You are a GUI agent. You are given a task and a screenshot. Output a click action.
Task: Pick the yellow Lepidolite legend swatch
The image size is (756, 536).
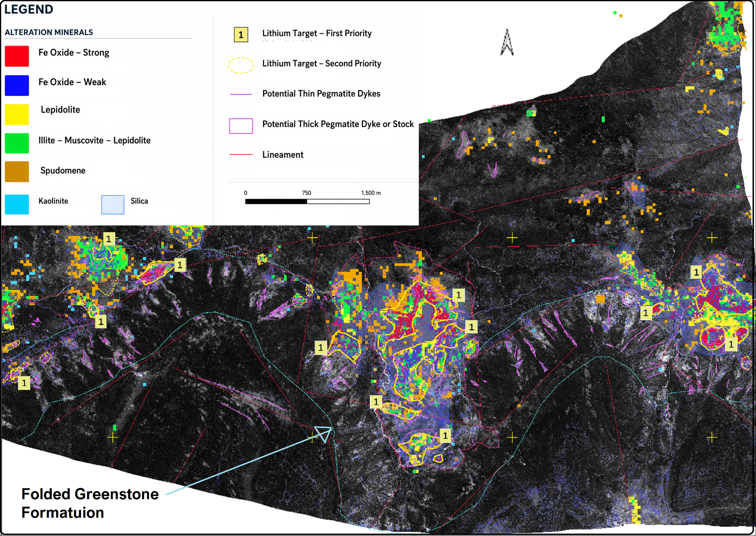17,115
